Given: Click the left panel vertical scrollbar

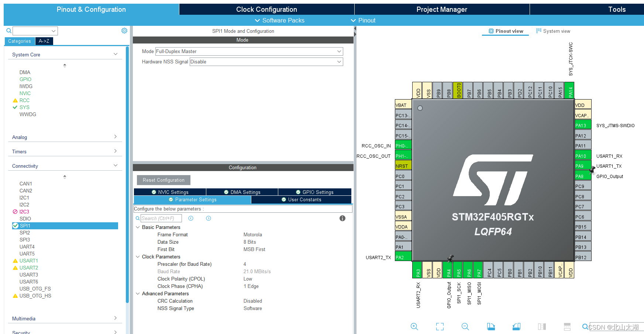Looking at the screenshot, I should 127,173.
